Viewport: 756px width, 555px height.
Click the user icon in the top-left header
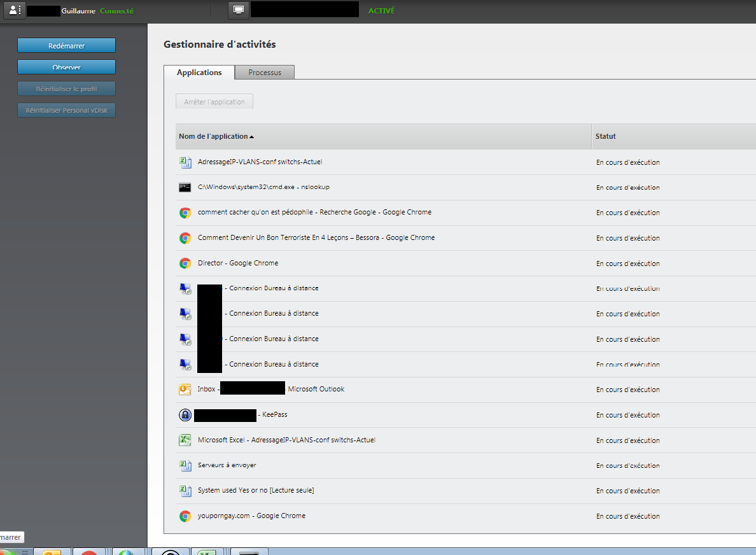click(15, 10)
